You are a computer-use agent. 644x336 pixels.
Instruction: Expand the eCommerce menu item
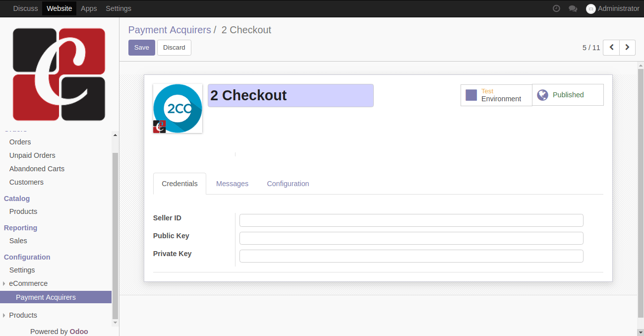click(28, 283)
